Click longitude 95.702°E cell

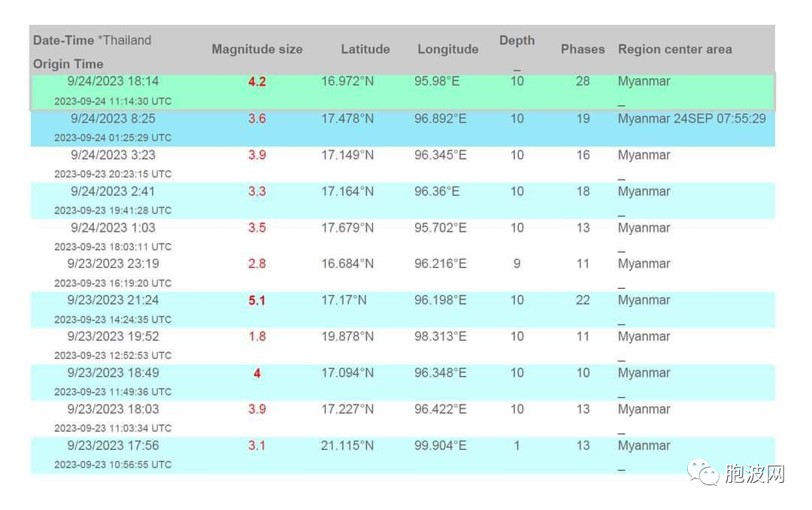[440, 227]
